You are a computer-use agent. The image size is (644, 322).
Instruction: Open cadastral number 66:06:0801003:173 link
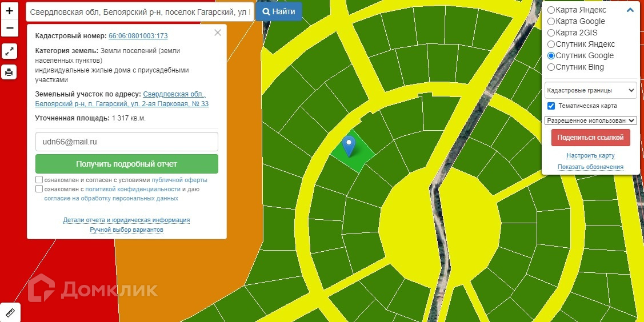point(138,36)
